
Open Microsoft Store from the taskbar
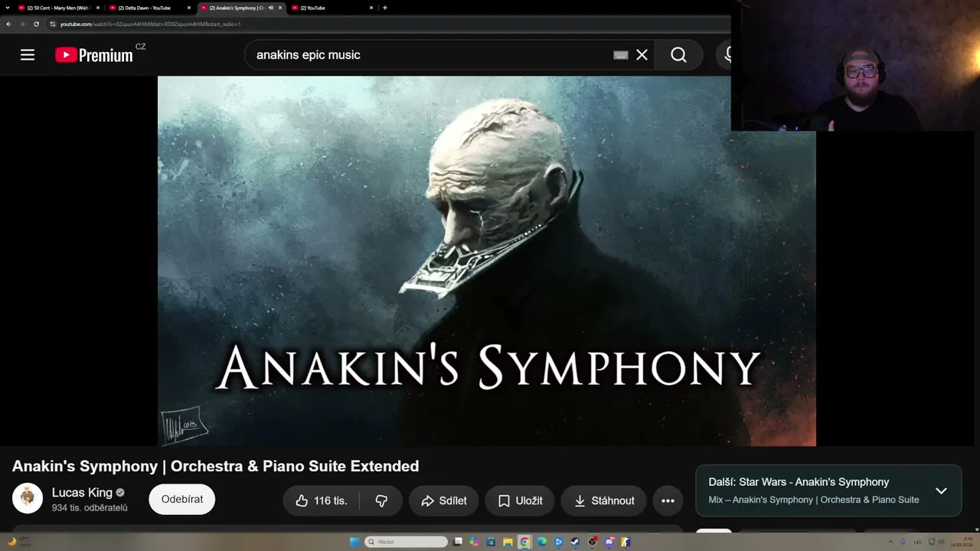[x=491, y=542]
